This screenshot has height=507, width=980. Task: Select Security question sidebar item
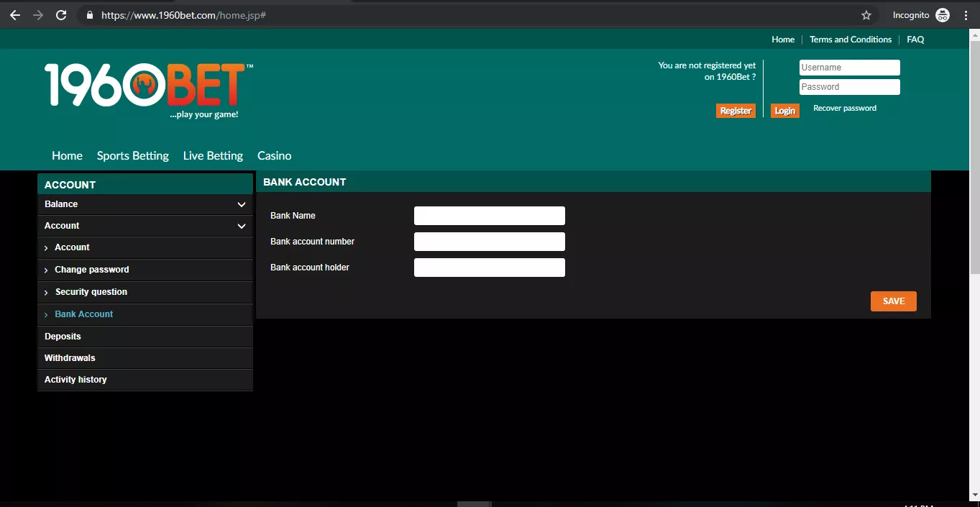(91, 292)
